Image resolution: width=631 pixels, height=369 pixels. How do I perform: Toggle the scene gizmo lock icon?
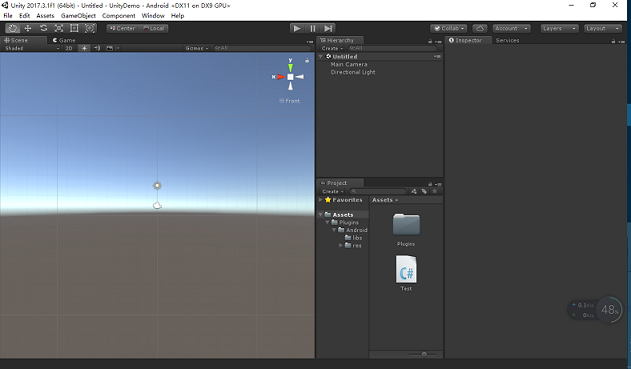[307, 61]
